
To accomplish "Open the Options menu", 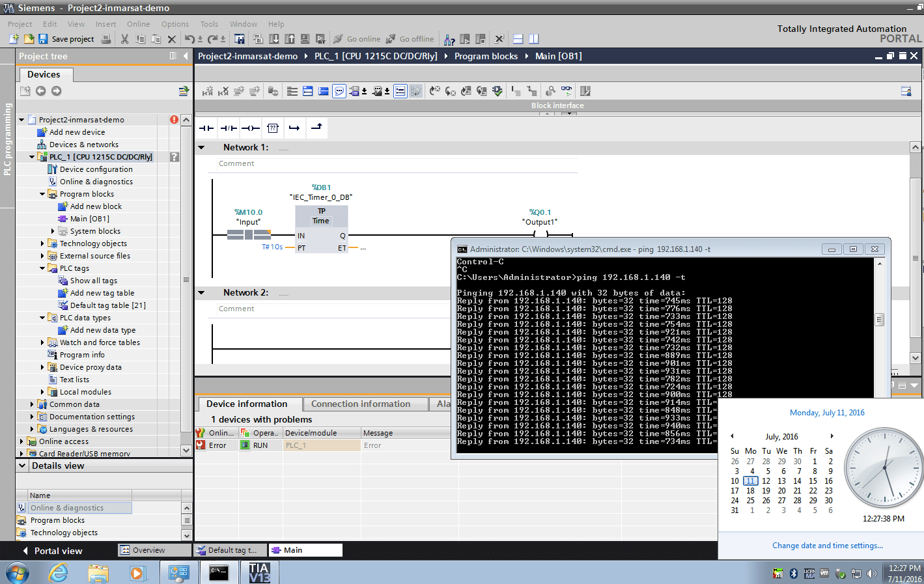I will (175, 24).
